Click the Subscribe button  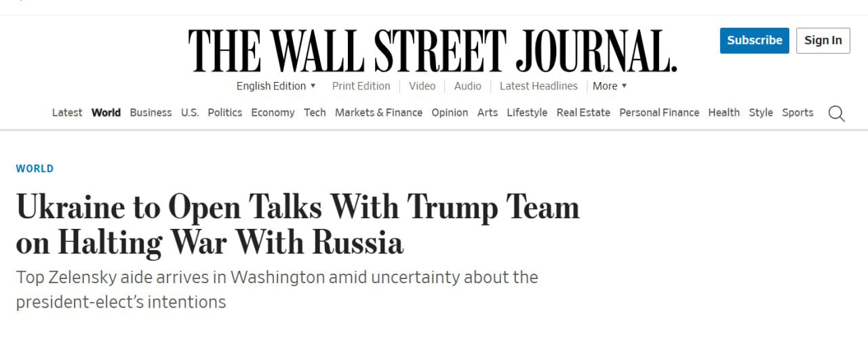(755, 41)
